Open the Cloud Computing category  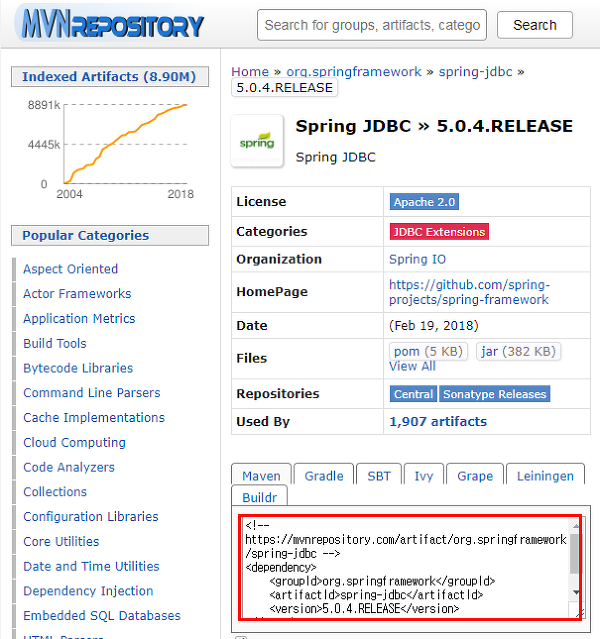coord(74,442)
